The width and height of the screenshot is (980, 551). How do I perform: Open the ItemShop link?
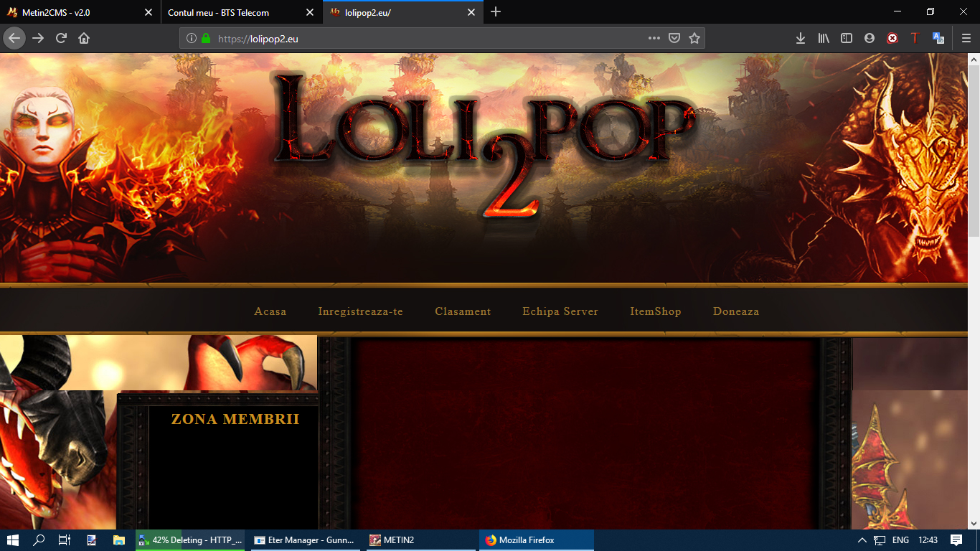click(x=656, y=311)
